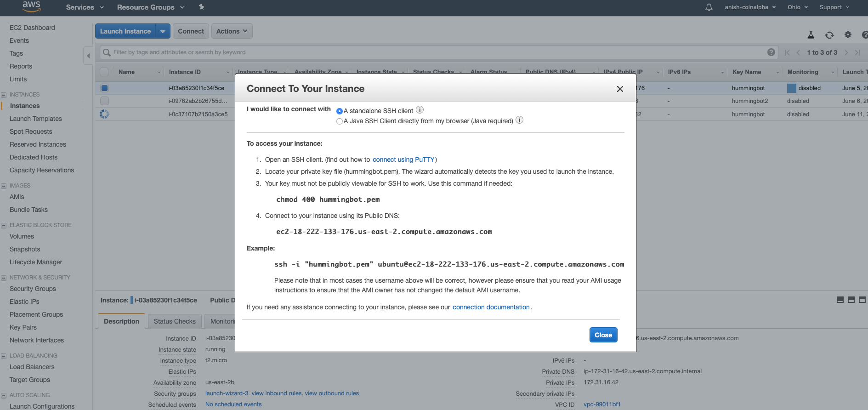This screenshot has height=410, width=868.
Task: Click the flask experiments icon
Action: 811,35
